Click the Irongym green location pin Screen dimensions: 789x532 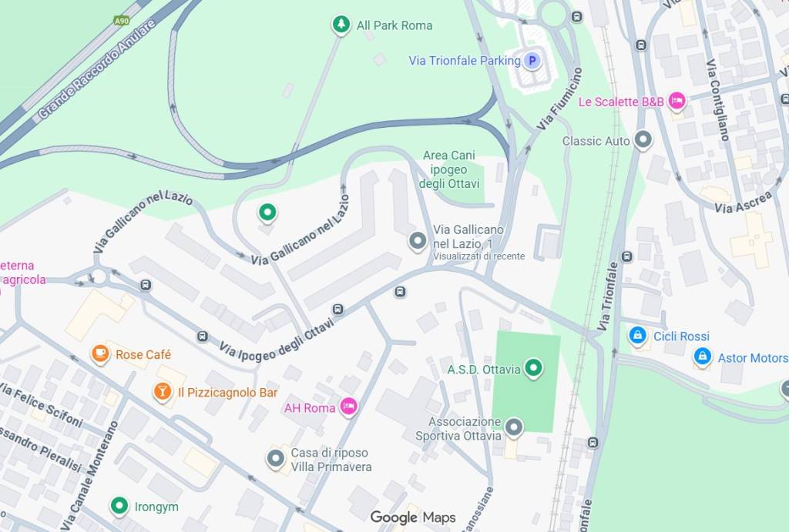point(119,505)
